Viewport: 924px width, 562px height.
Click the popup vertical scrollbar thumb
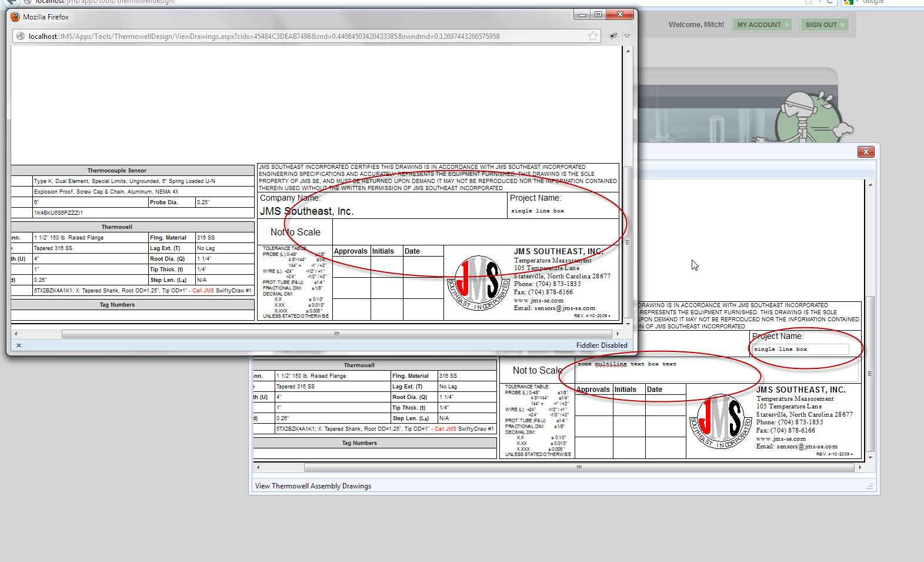tap(628, 242)
